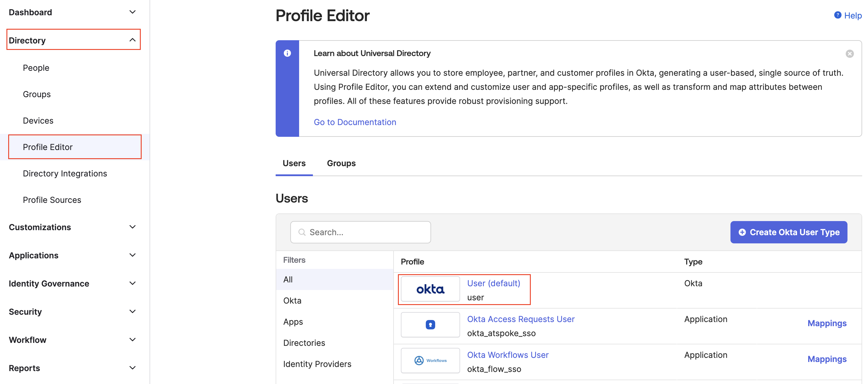This screenshot has width=868, height=384.
Task: Dismiss the Universal Directory info banner
Action: pyautogui.click(x=850, y=54)
